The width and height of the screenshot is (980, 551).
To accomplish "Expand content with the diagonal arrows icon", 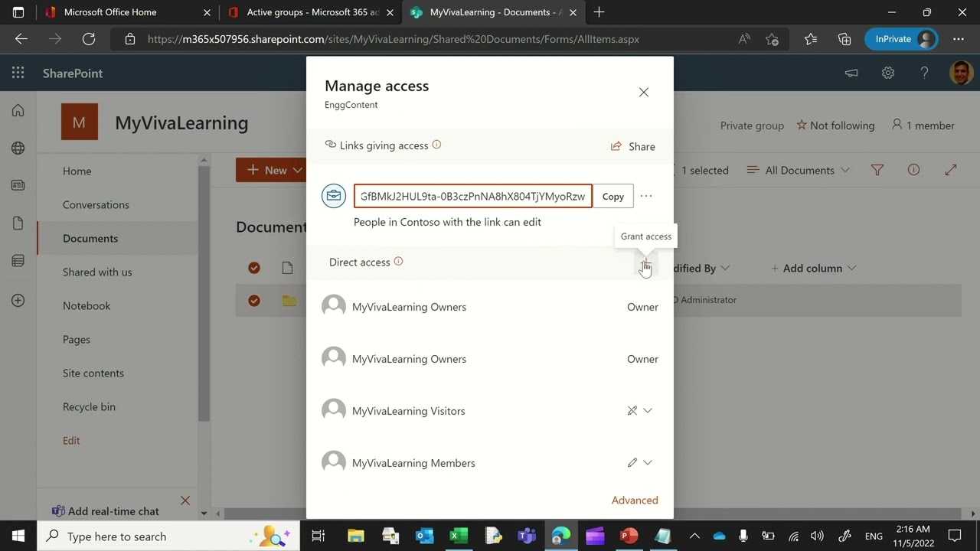I will point(951,170).
